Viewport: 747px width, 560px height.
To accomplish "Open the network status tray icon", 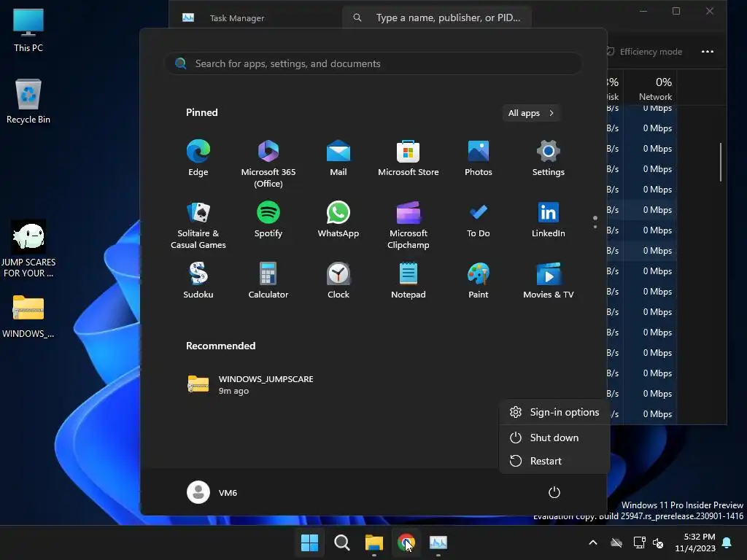I will pyautogui.click(x=639, y=542).
